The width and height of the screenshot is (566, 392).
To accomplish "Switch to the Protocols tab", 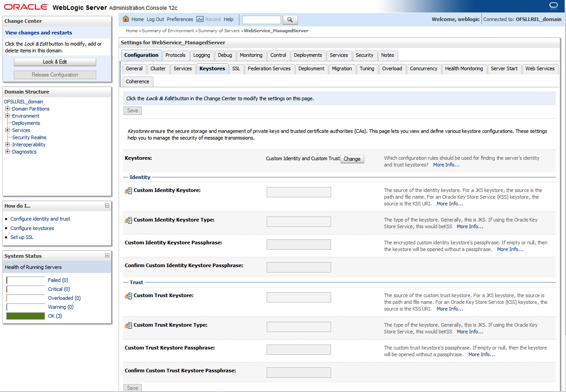I will (x=175, y=55).
